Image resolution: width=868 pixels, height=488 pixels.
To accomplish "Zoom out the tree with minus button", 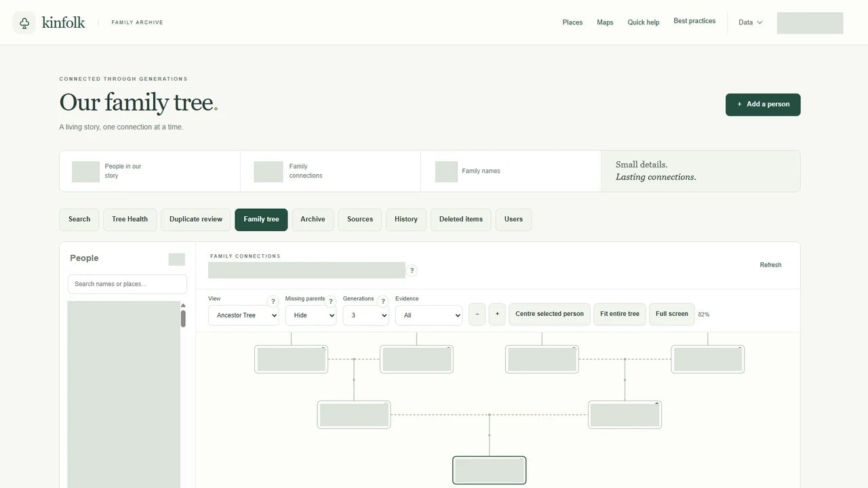I will pos(477,314).
